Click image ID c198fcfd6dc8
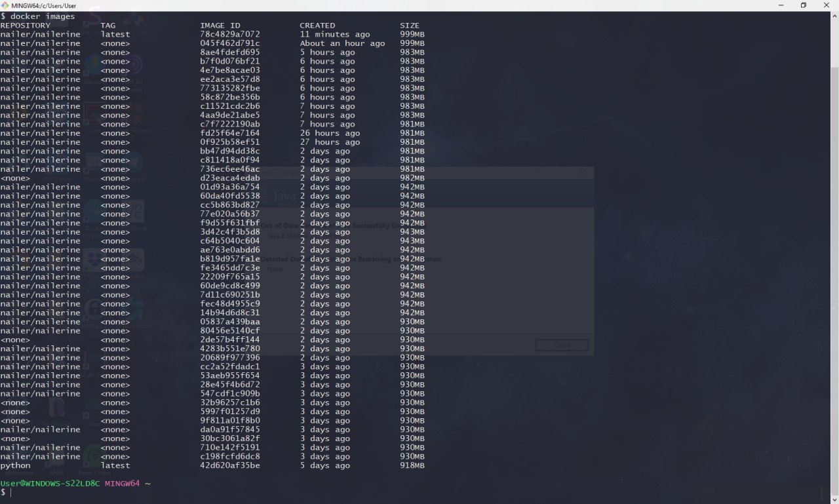 click(230, 457)
